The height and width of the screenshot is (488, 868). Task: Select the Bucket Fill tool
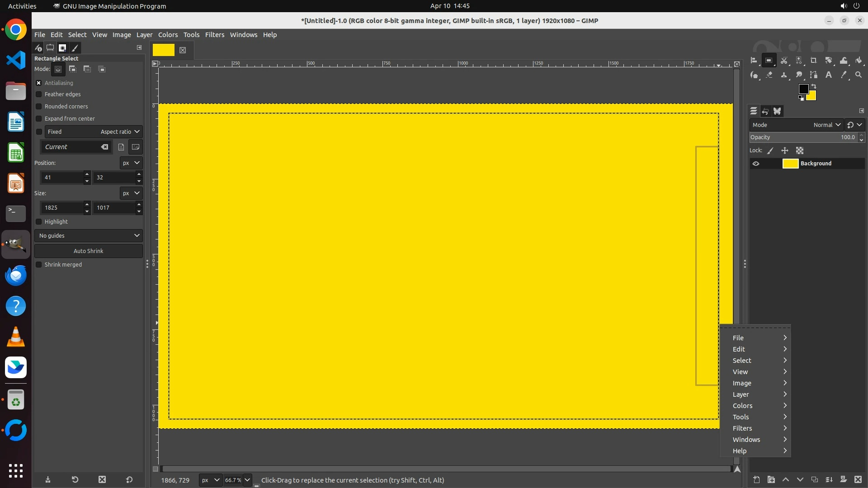click(859, 61)
